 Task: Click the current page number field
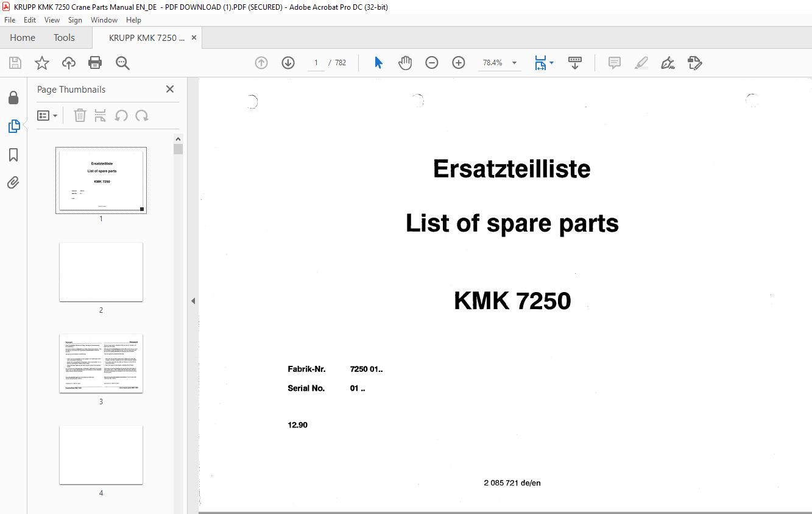point(316,63)
